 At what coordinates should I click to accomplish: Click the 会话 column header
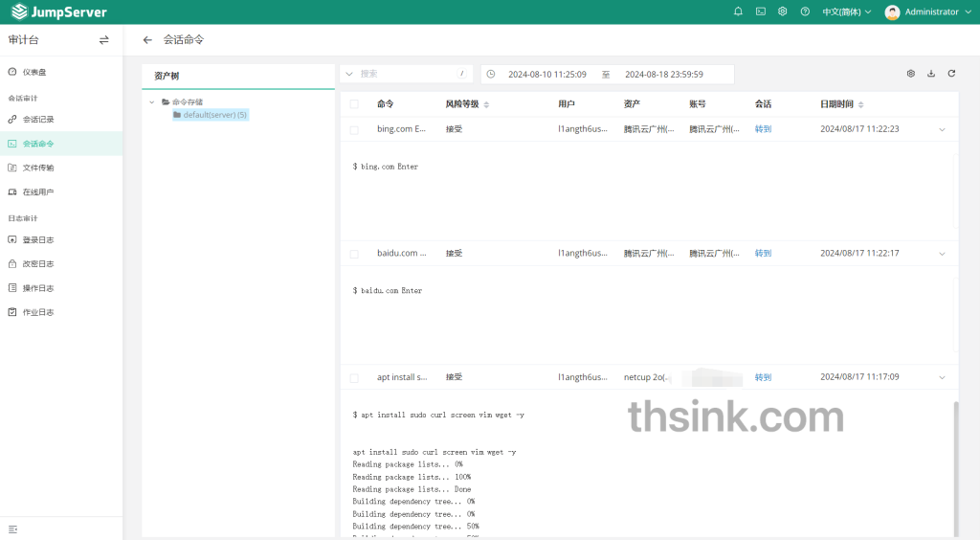tap(763, 104)
